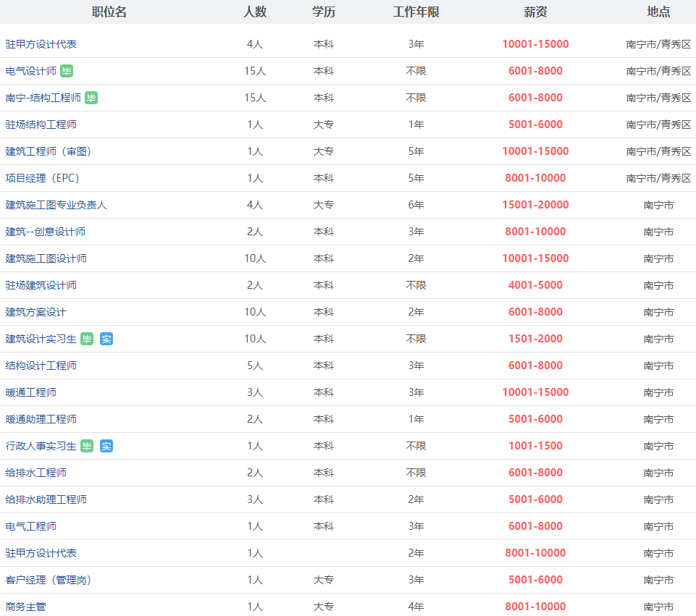The image size is (696, 616).
Task: Open the 客户经理（管理岗）listing
Action: tap(49, 580)
